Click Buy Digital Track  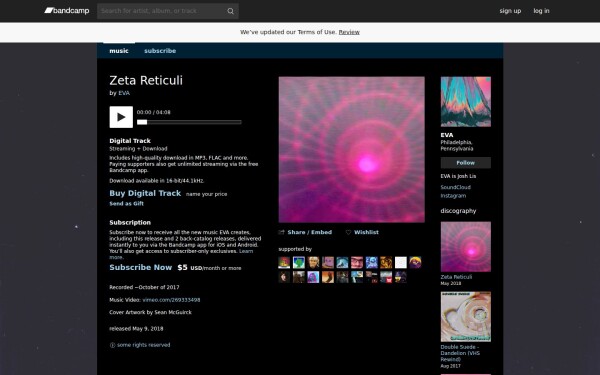[x=145, y=193]
